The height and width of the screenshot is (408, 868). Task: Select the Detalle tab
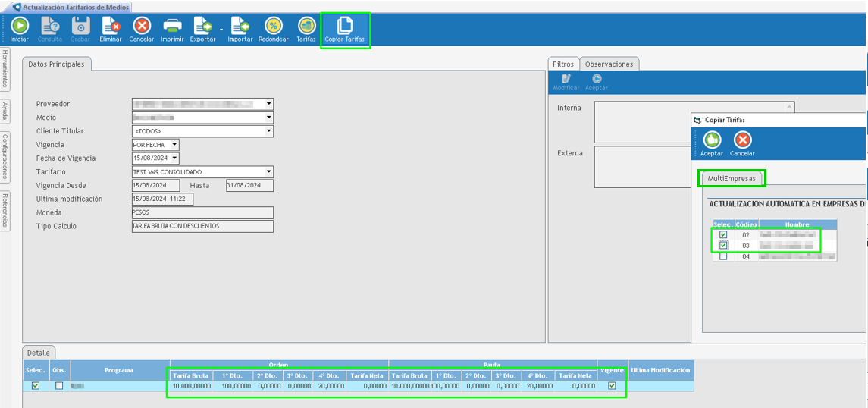pyautogui.click(x=39, y=352)
